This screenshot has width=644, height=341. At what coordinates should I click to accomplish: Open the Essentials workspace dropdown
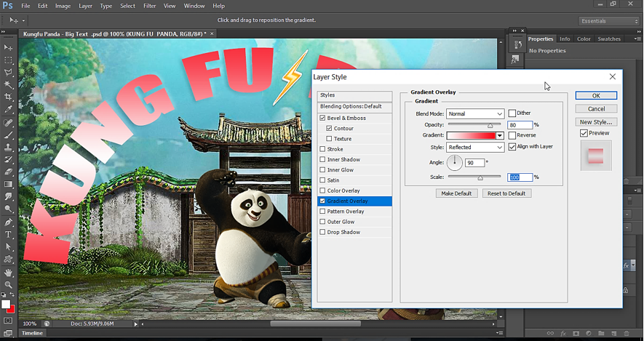click(x=609, y=21)
